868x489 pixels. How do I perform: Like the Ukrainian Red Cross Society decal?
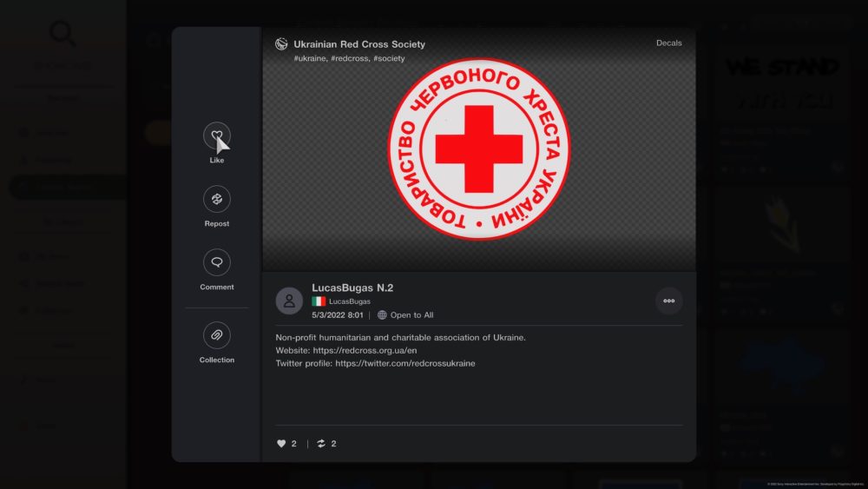tap(216, 135)
